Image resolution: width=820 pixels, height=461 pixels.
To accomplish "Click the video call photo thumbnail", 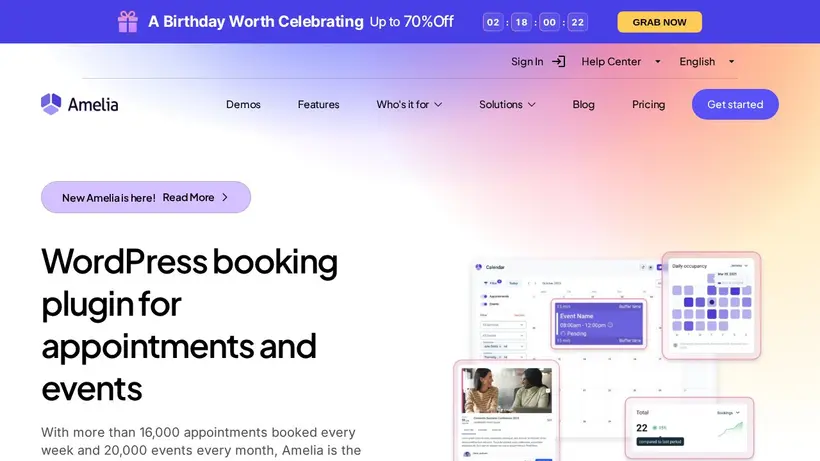I will pos(506,390).
